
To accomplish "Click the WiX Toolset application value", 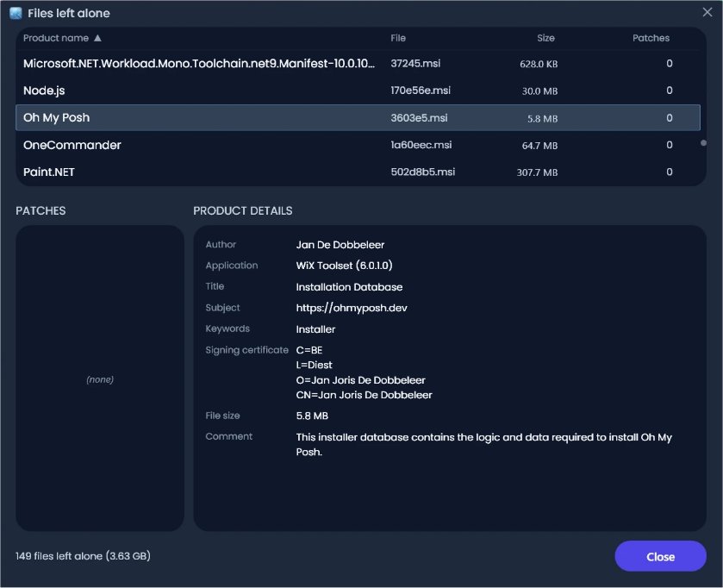I will pos(344,266).
